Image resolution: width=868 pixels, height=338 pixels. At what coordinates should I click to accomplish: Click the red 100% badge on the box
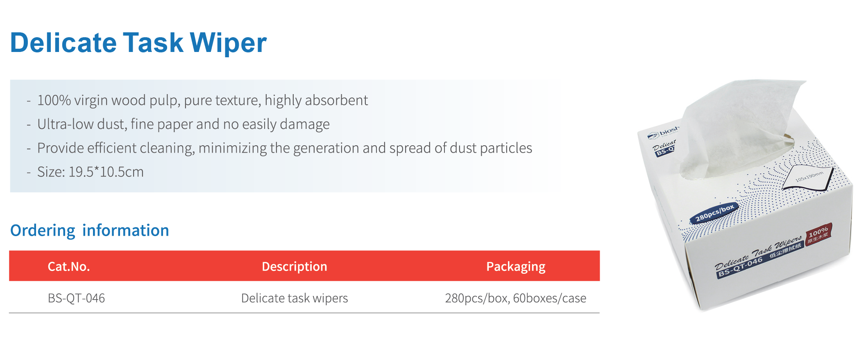point(818,234)
